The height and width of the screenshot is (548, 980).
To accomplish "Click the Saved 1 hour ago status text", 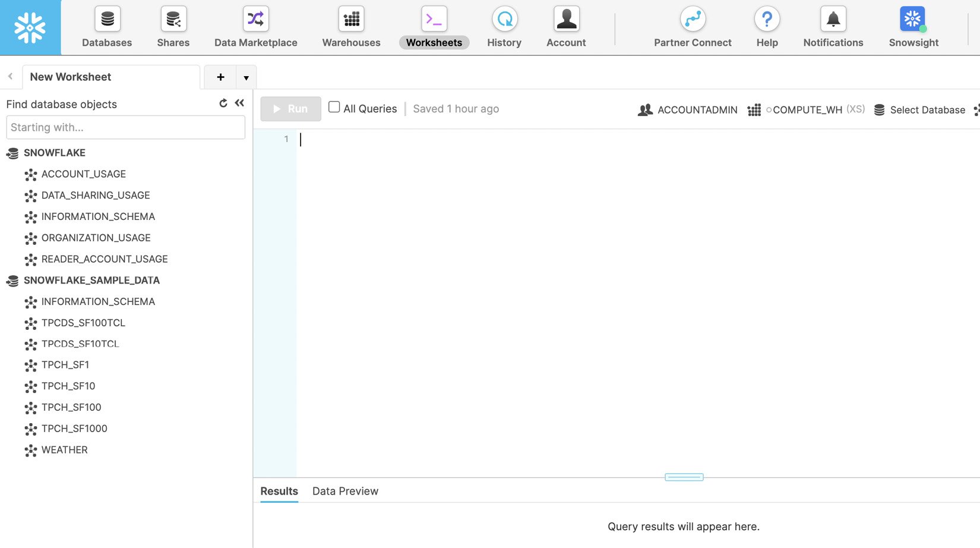I will pos(456,109).
